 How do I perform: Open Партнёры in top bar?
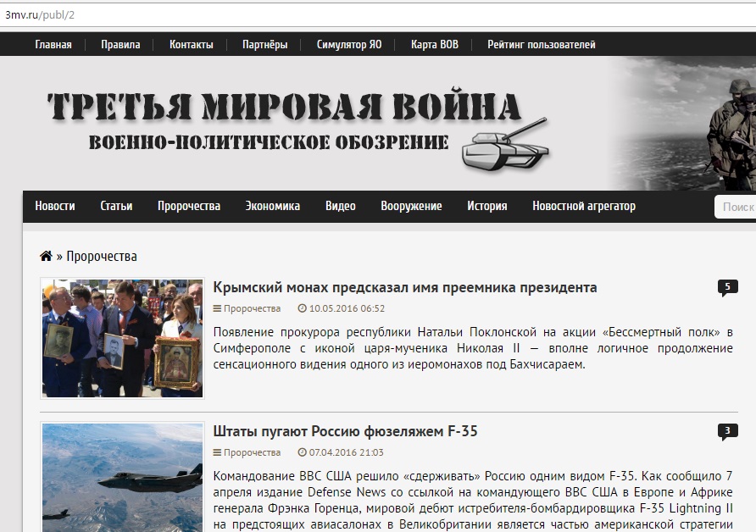coord(264,45)
